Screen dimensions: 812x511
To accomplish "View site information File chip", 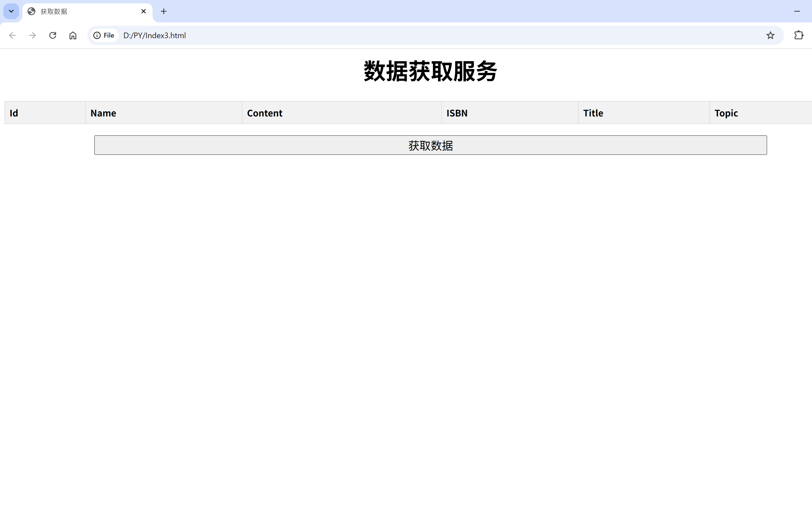I will [x=104, y=35].
